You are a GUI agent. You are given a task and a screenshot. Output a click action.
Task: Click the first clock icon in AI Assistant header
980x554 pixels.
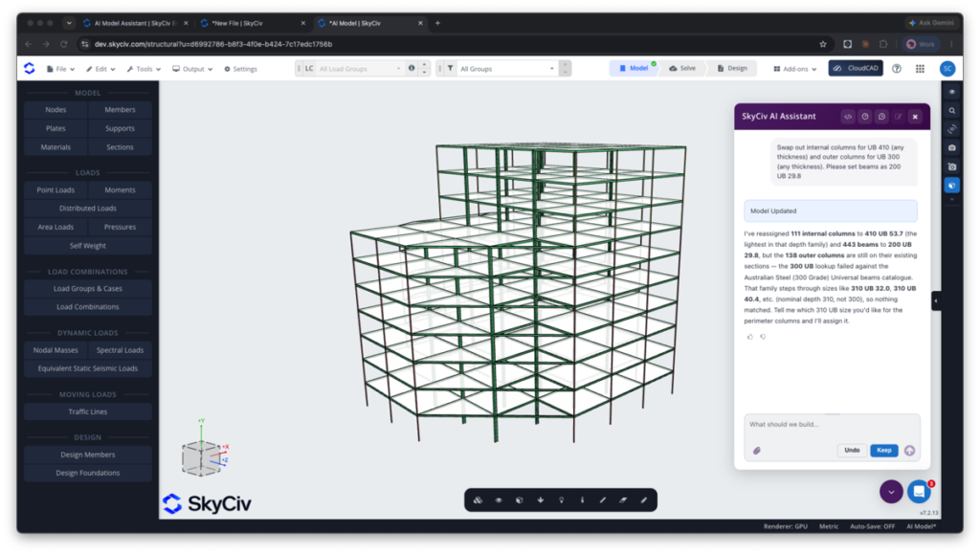(x=864, y=117)
